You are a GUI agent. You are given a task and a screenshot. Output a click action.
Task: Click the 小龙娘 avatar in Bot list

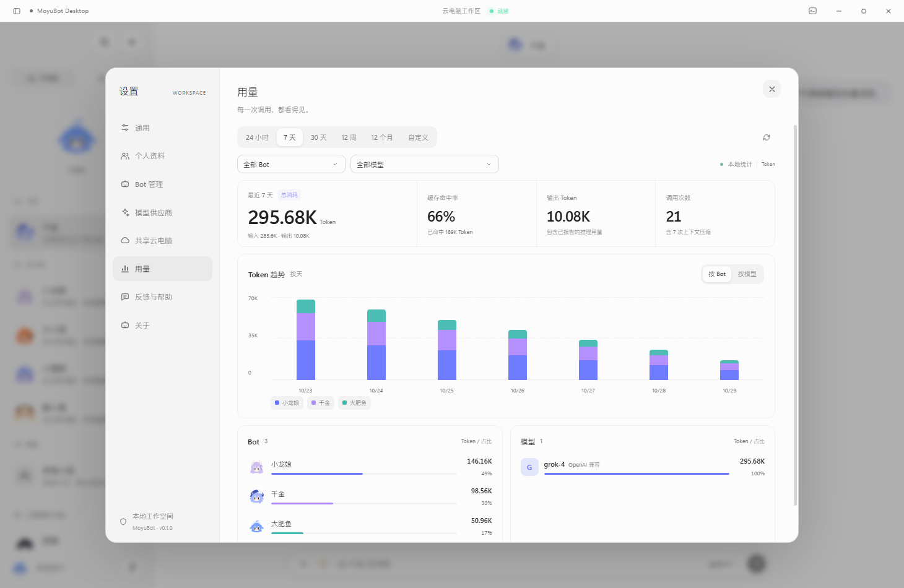[x=256, y=467]
